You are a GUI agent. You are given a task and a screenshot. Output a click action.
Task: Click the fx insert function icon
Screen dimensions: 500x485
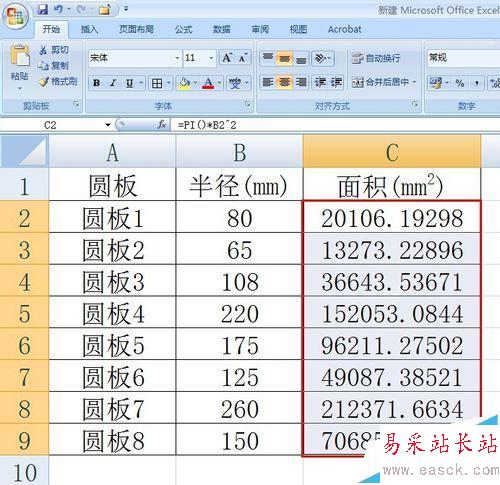(x=162, y=125)
